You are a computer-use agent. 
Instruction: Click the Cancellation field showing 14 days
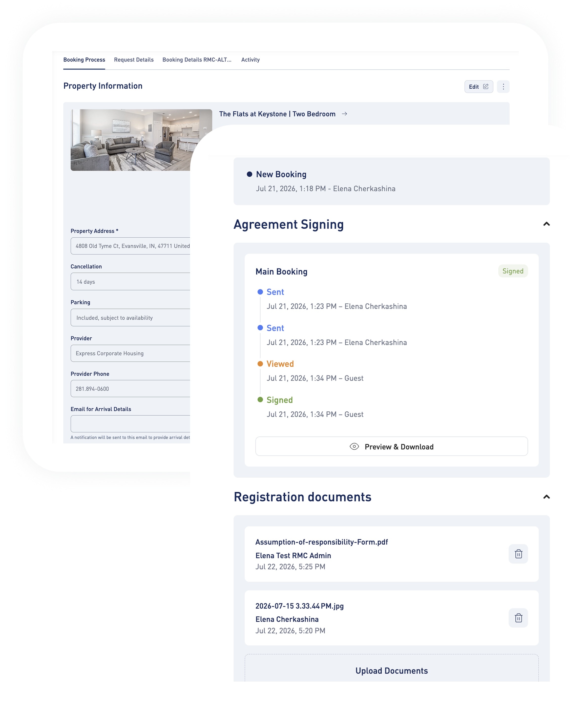(130, 281)
